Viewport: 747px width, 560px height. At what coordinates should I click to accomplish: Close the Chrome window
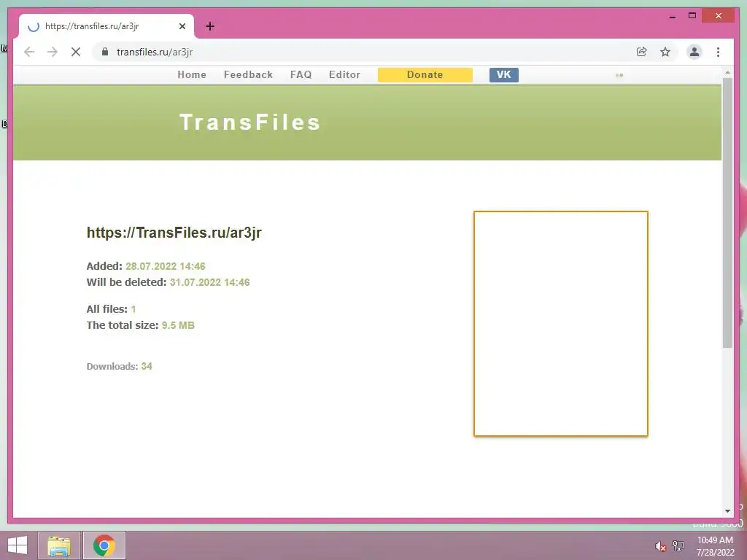click(x=719, y=16)
